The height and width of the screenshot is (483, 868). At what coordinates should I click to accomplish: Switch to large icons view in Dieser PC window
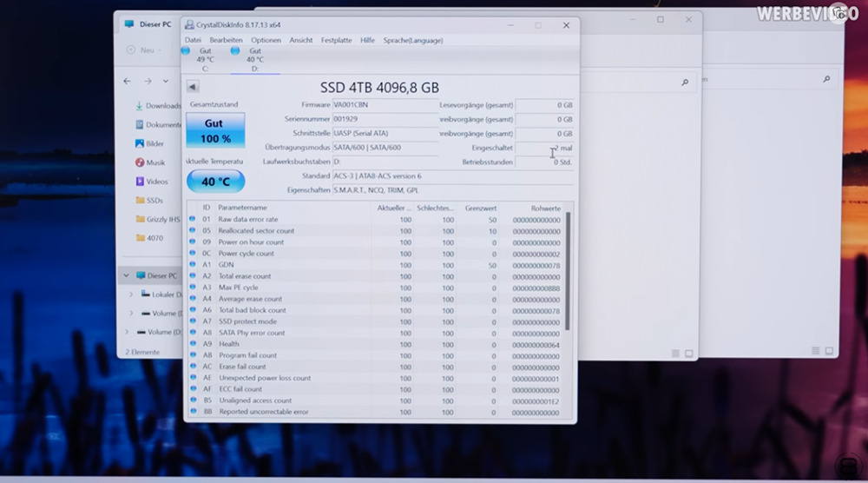688,354
